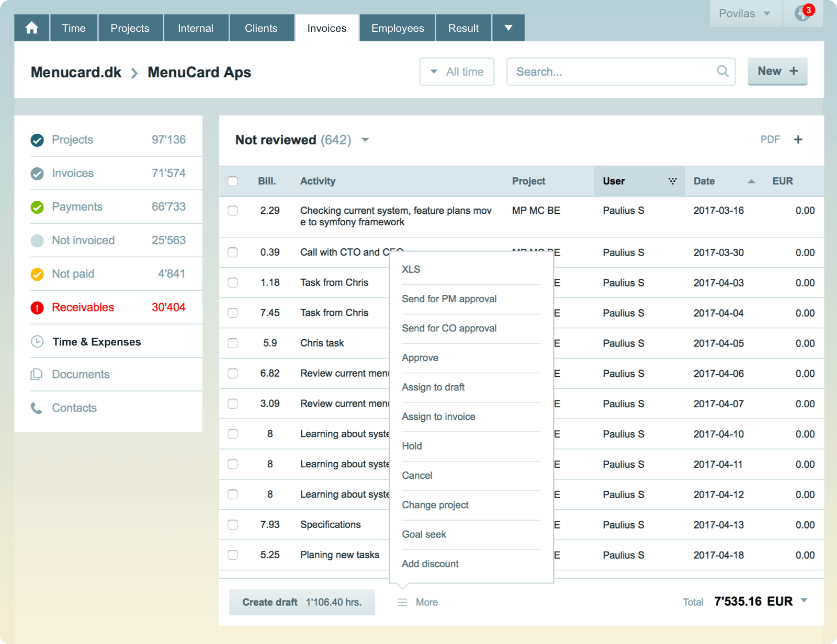
Task: Export the list as PDF
Action: [x=770, y=140]
